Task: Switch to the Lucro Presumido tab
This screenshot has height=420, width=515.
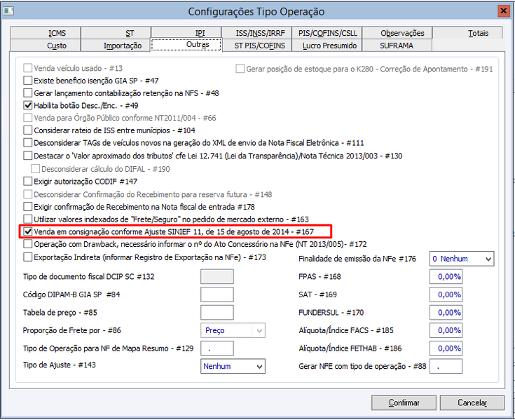Action: 327,46
